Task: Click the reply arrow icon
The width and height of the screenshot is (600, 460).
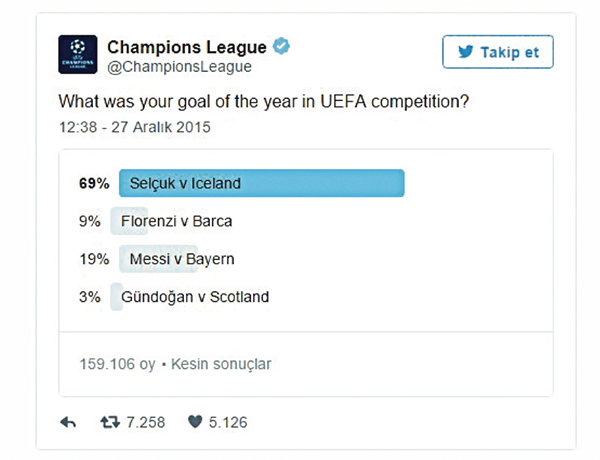Action: pos(68,422)
